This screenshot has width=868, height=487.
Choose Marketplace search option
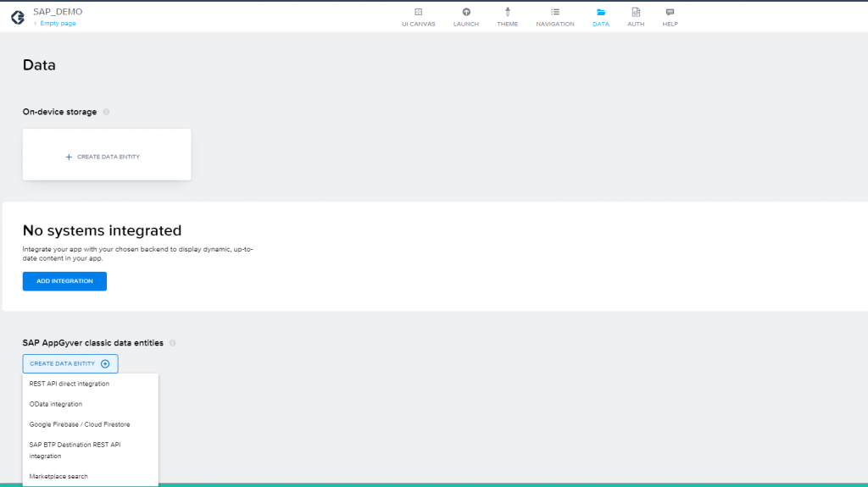point(90,477)
